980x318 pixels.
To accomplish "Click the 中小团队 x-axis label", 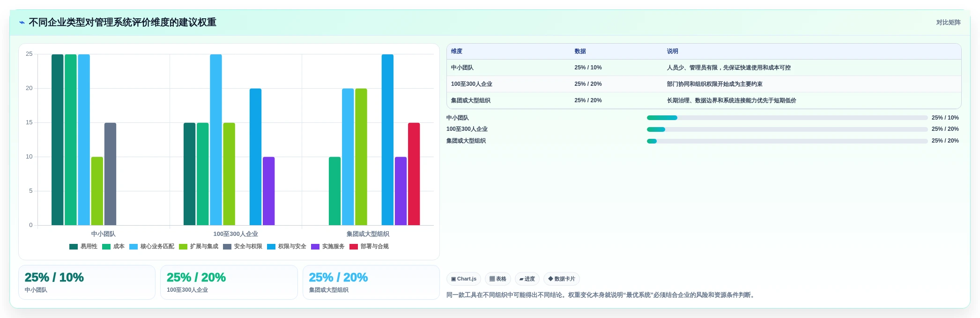I will tap(103, 234).
